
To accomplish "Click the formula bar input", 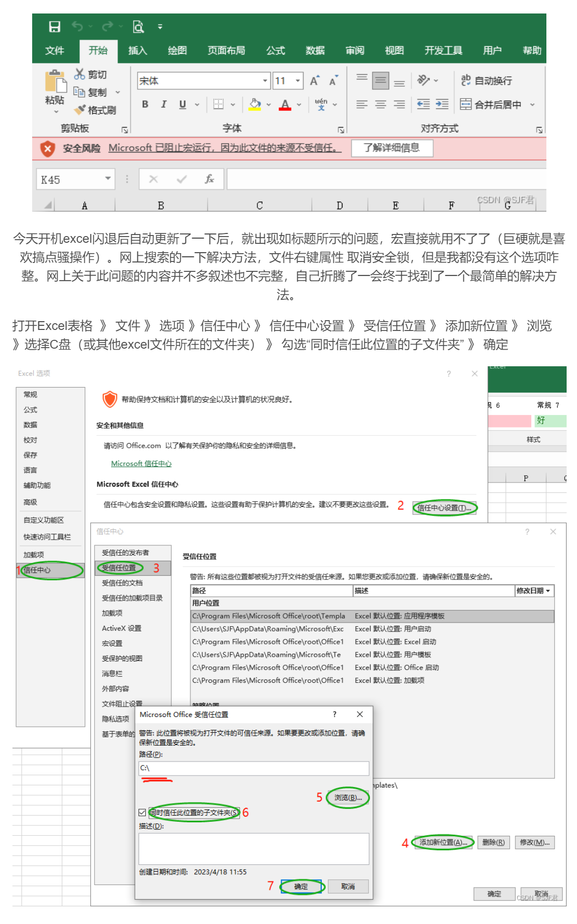I will coord(386,179).
